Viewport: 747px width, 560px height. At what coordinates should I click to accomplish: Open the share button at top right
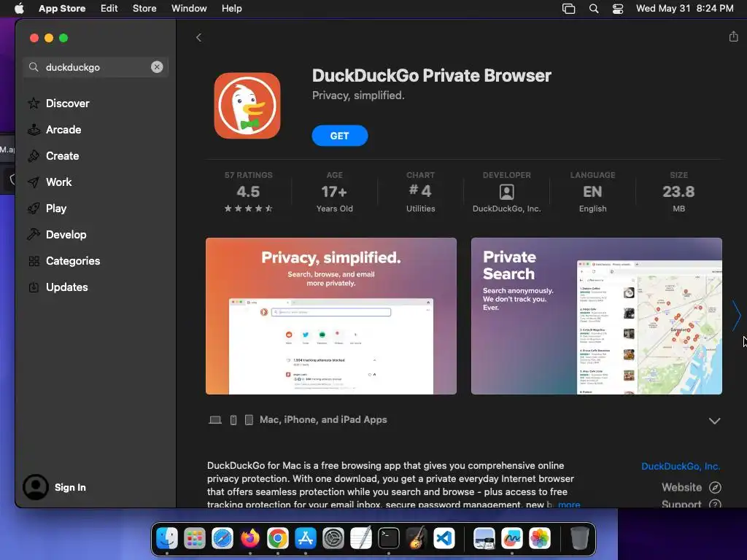[733, 36]
